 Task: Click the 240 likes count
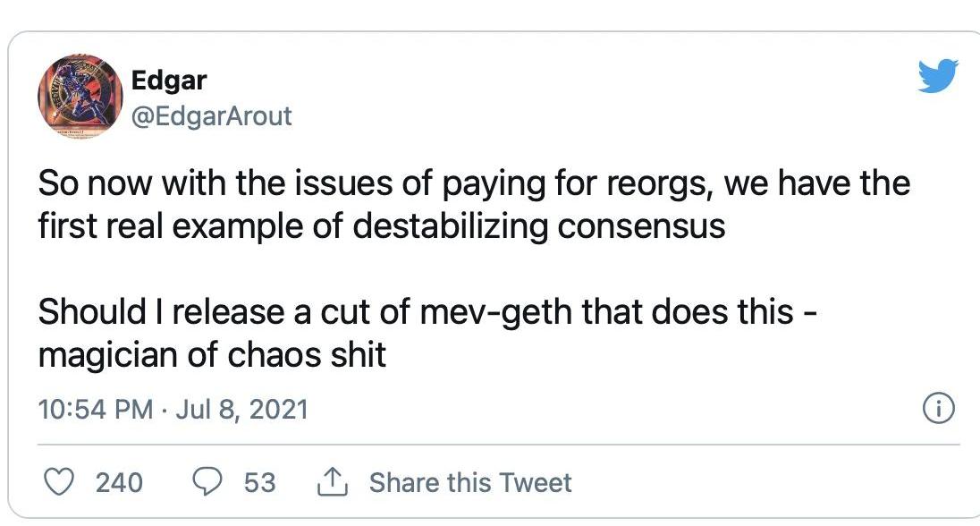point(119,483)
